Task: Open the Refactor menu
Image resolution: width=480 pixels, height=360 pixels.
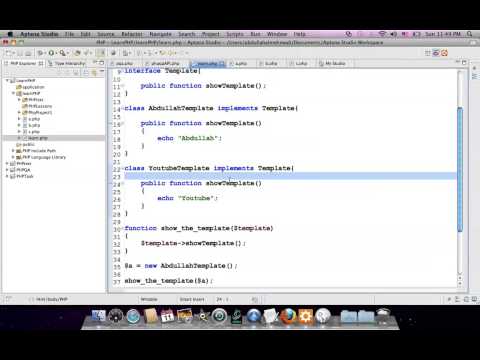Action: [132, 34]
